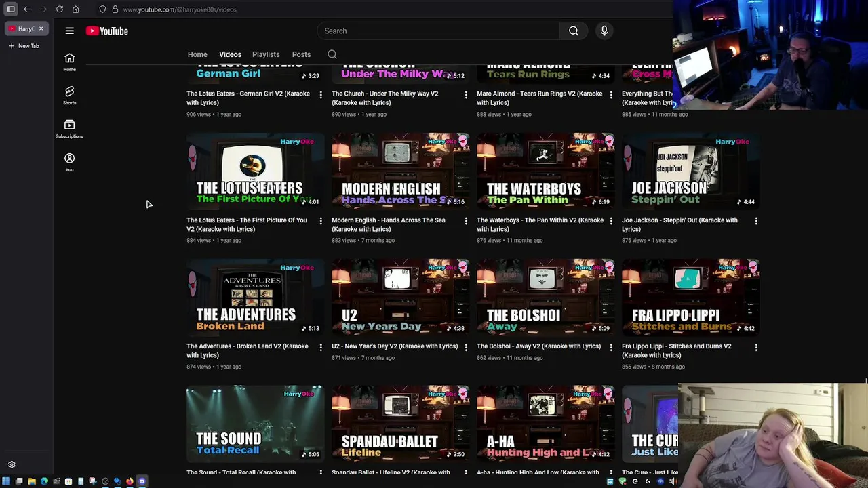Open Discord from the taskbar
Image resolution: width=868 pixels, height=488 pixels.
point(142,481)
